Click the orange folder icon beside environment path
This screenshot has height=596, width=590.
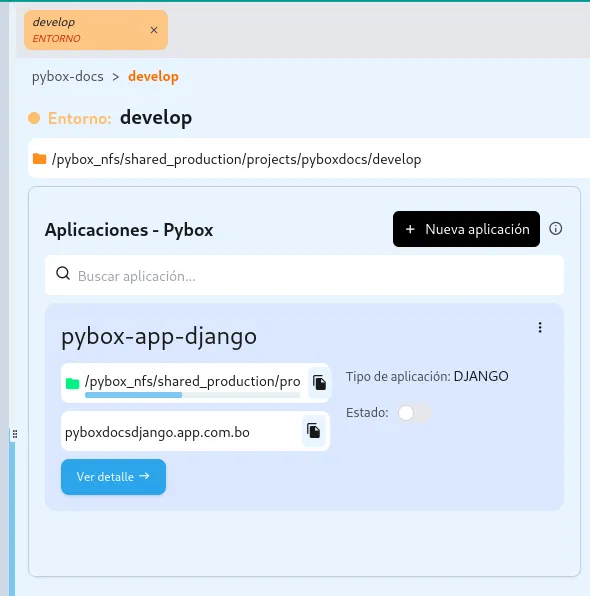[40, 159]
